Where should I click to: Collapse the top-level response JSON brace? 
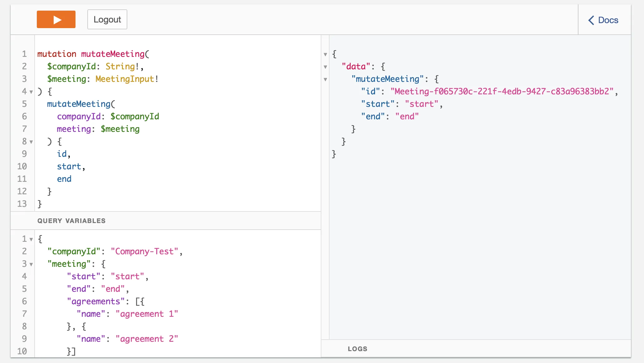325,54
